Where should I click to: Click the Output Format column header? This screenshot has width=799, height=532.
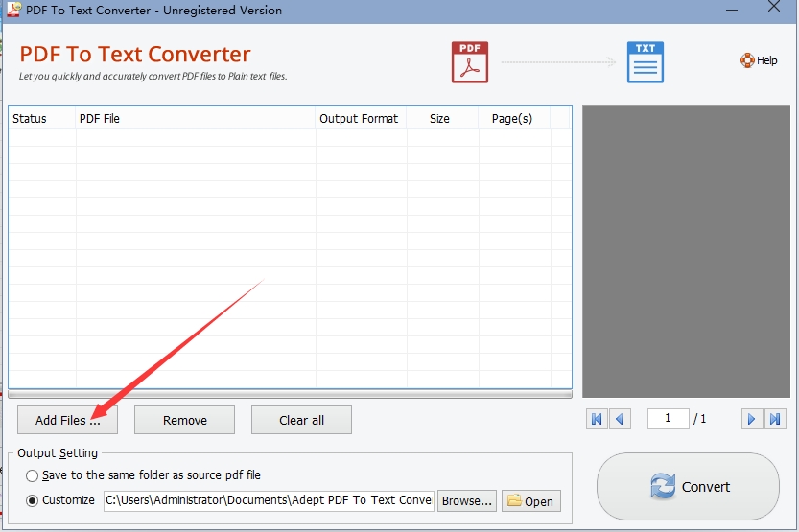click(361, 118)
